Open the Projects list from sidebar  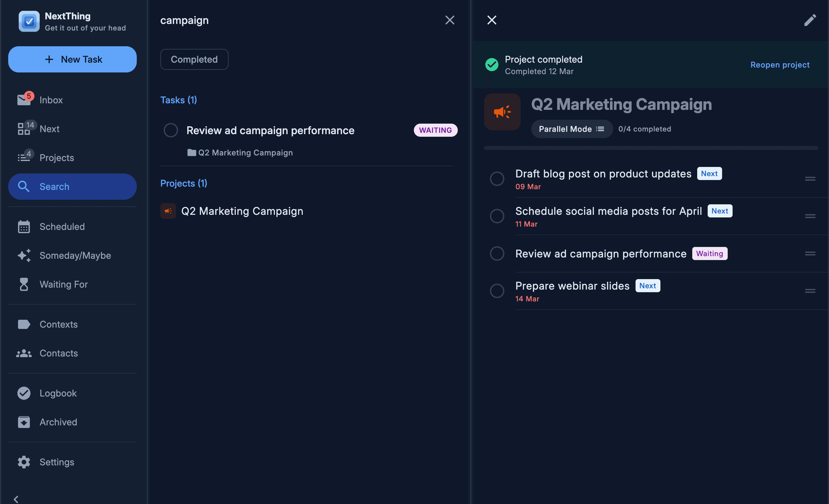point(56,157)
